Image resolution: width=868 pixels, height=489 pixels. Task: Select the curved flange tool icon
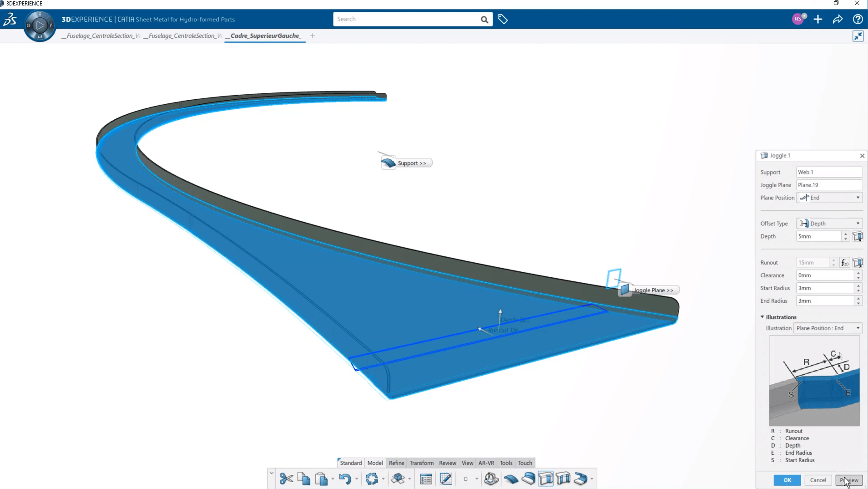(580, 479)
